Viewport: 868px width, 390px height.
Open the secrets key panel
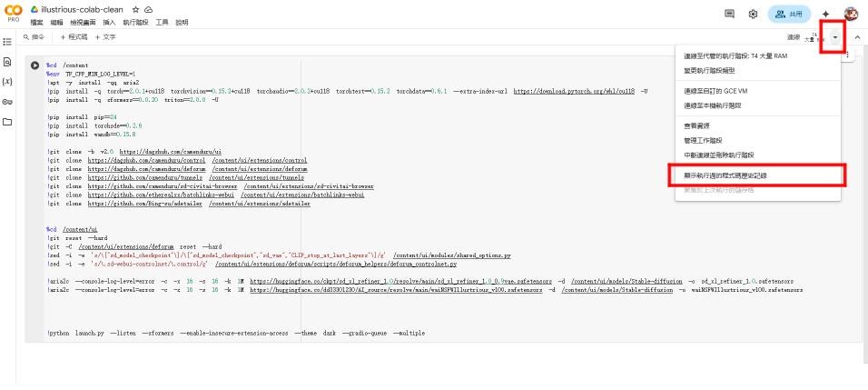[7, 101]
